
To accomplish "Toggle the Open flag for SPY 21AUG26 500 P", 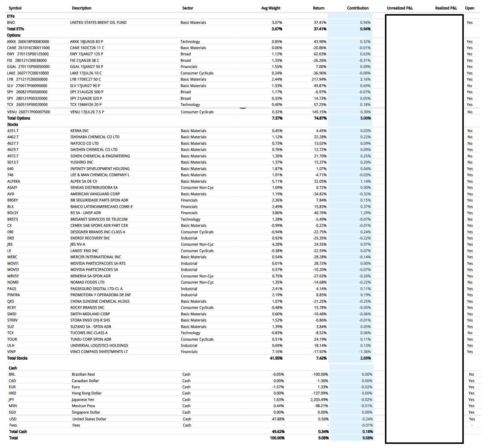I will pyautogui.click(x=469, y=92).
